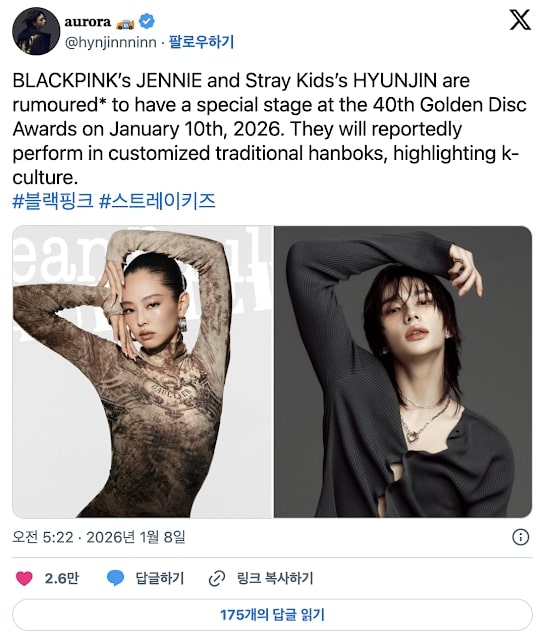Open the left photo of Jennie
This screenshot has width=543, height=640.
142,371
